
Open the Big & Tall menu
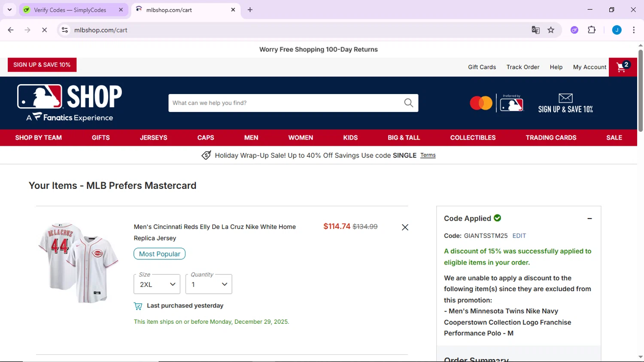click(404, 138)
